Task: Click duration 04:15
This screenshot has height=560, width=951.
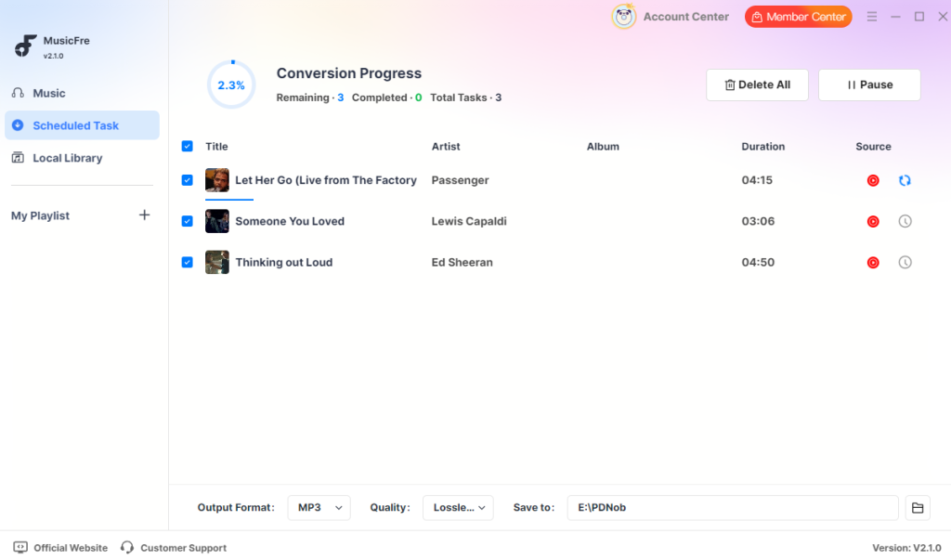Action: tap(757, 180)
